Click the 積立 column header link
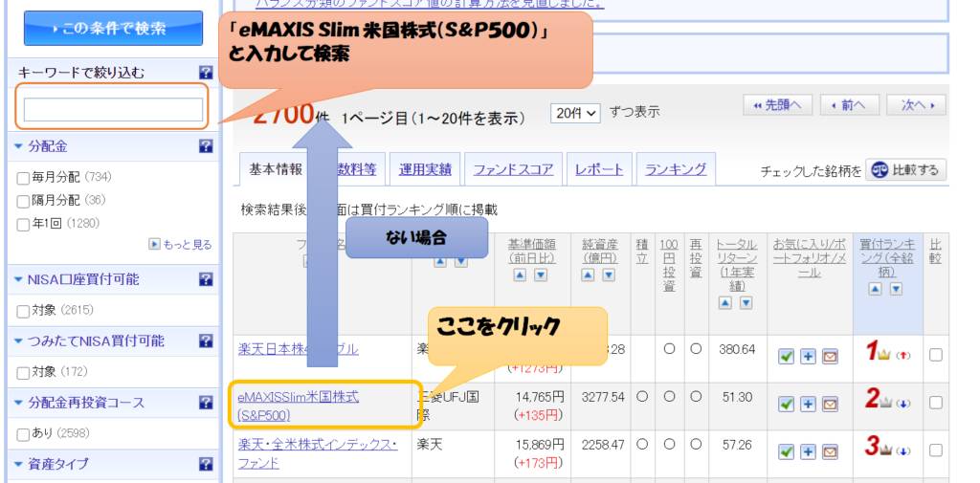 641,251
